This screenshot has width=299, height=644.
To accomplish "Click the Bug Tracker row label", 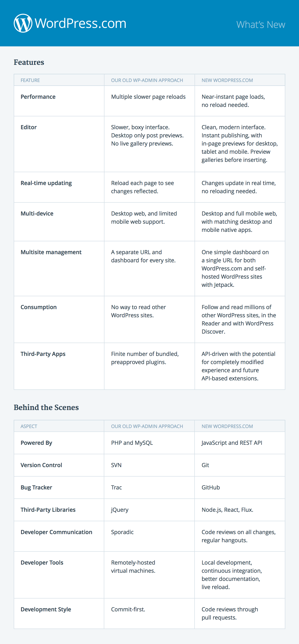I will coord(36,487).
